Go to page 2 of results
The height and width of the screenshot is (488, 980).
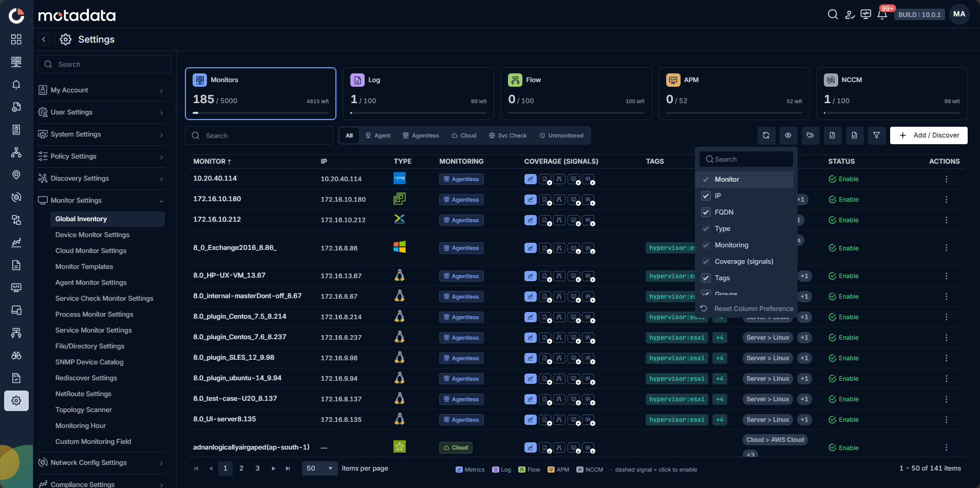(241, 469)
